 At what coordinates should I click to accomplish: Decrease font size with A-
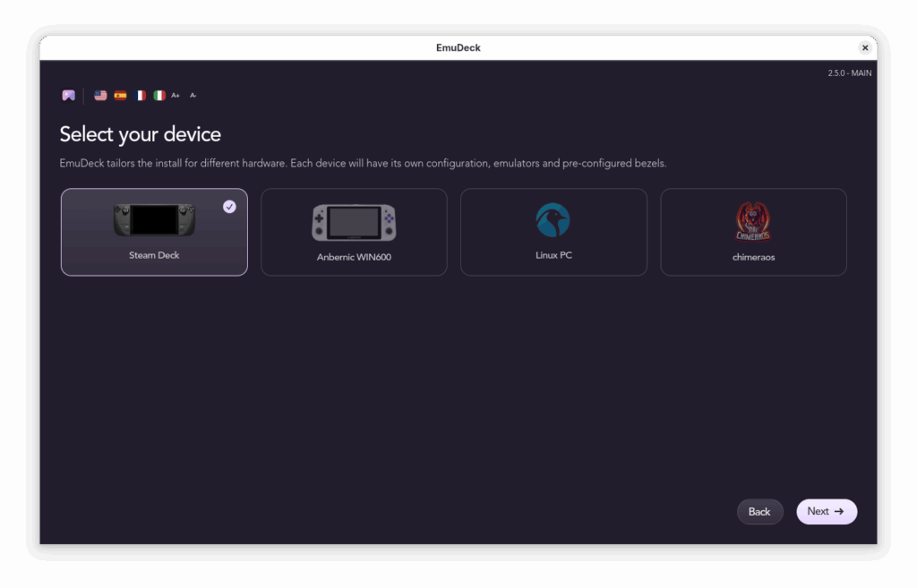[x=193, y=95]
